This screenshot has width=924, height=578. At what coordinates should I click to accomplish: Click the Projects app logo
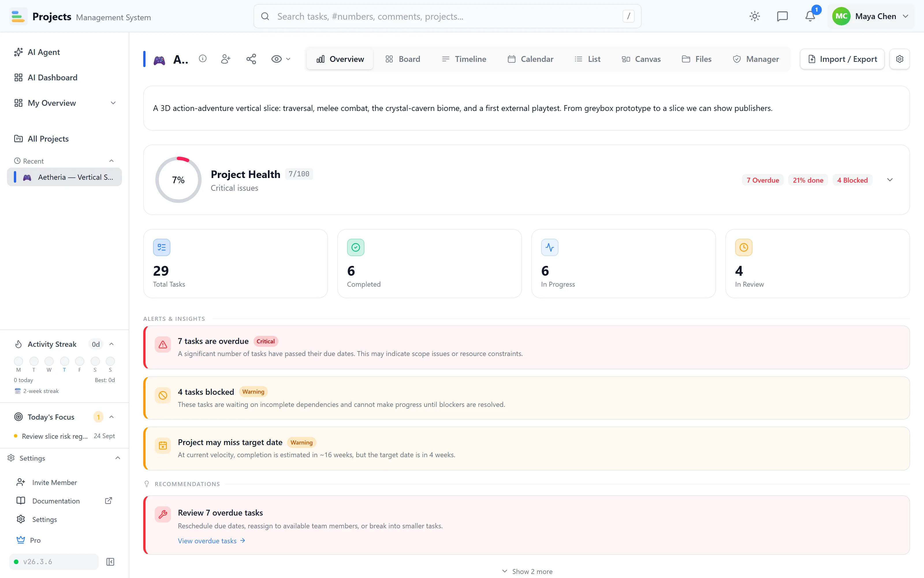(x=18, y=16)
